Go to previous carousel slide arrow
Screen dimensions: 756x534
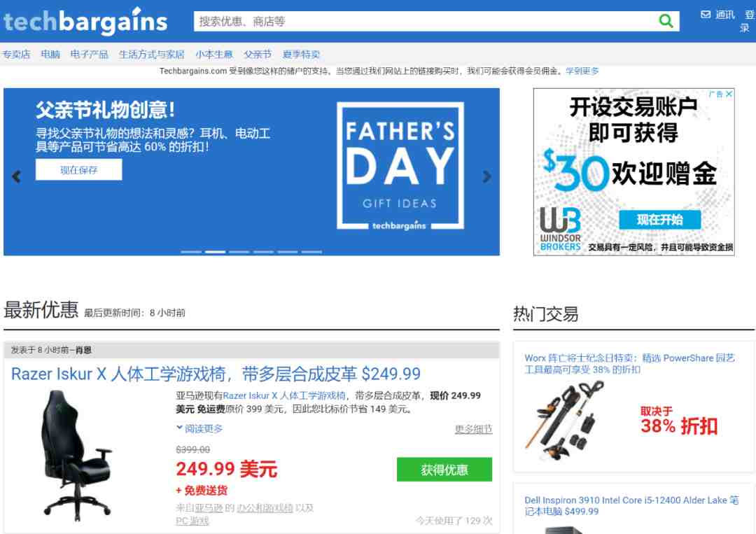point(16,176)
